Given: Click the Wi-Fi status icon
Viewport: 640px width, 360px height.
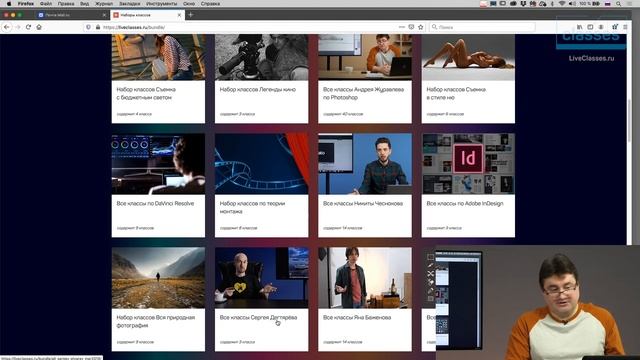Looking at the screenshot, I should click(x=562, y=4).
